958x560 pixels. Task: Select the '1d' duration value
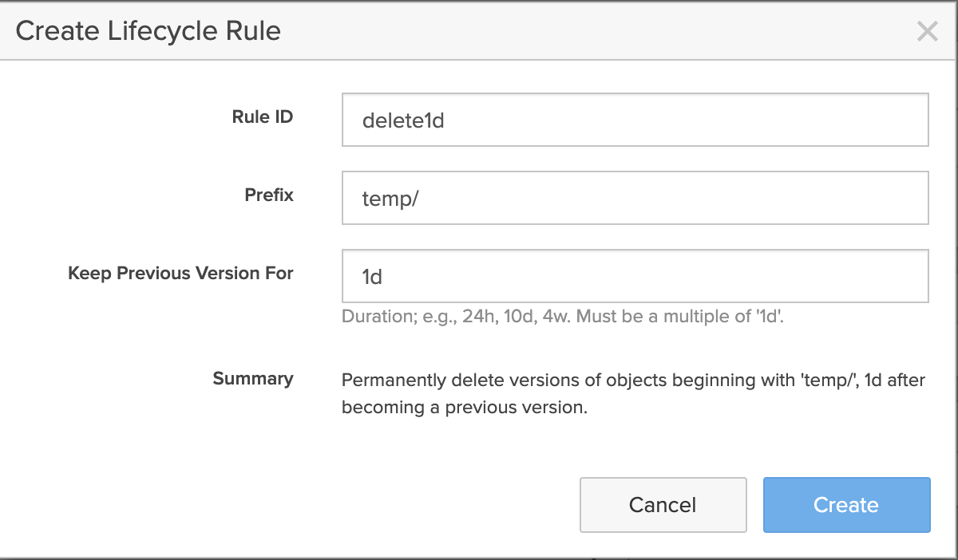pyautogui.click(x=370, y=275)
